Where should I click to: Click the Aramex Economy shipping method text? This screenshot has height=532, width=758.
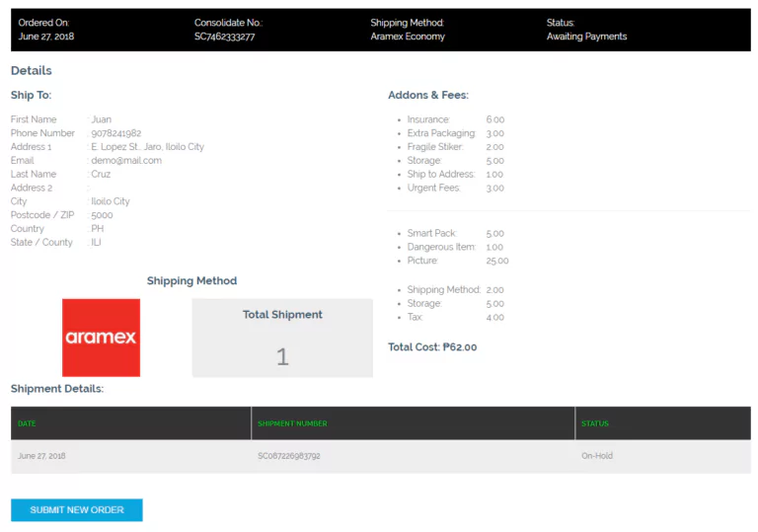(408, 37)
